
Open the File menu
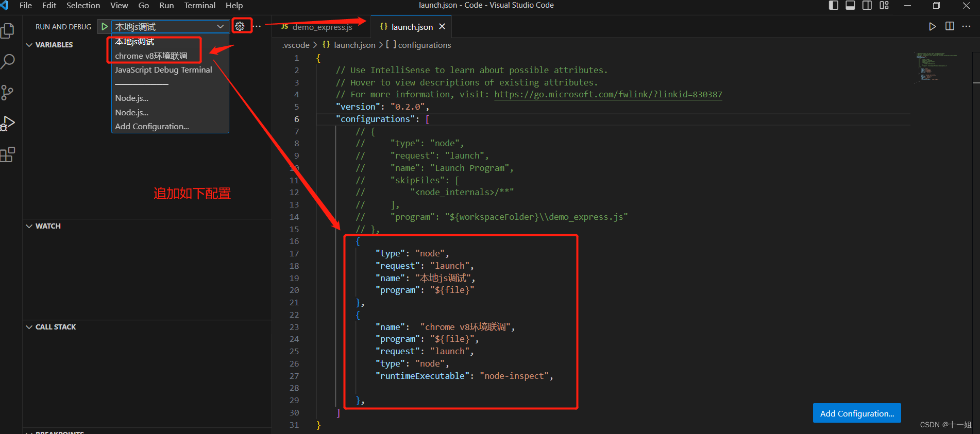(x=25, y=5)
